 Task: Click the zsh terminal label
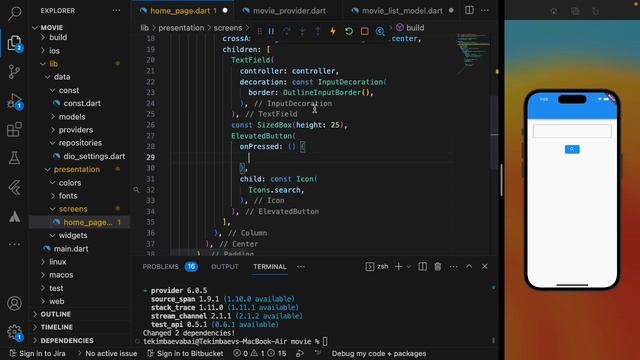click(377, 267)
